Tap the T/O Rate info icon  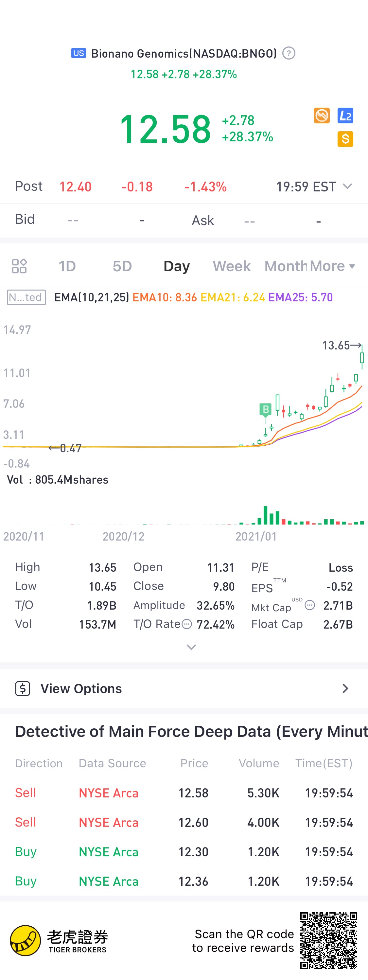coord(187,624)
